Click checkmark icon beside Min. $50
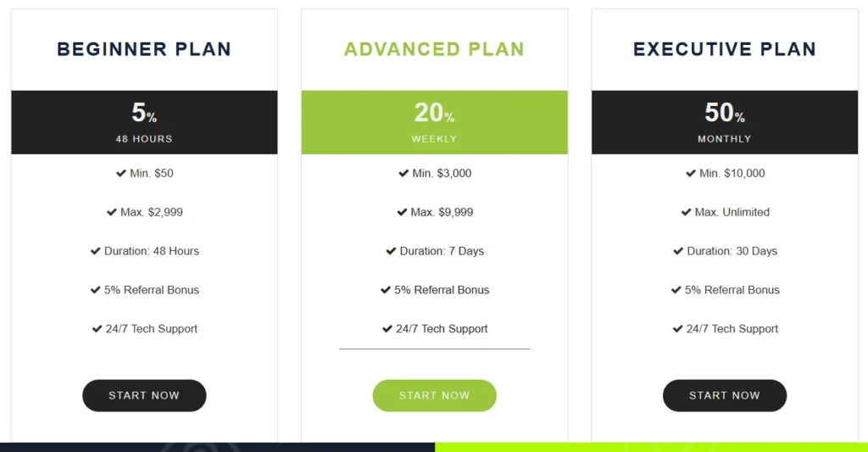This screenshot has width=868, height=452. pos(121,173)
